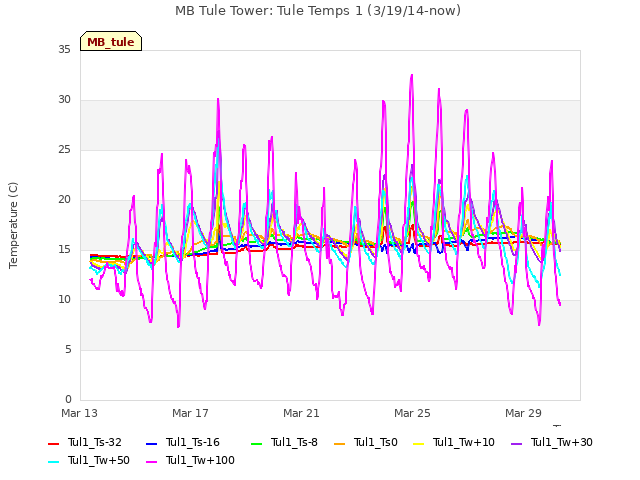Click the 10 y-axis tick label
The image size is (640, 480).
point(64,300)
